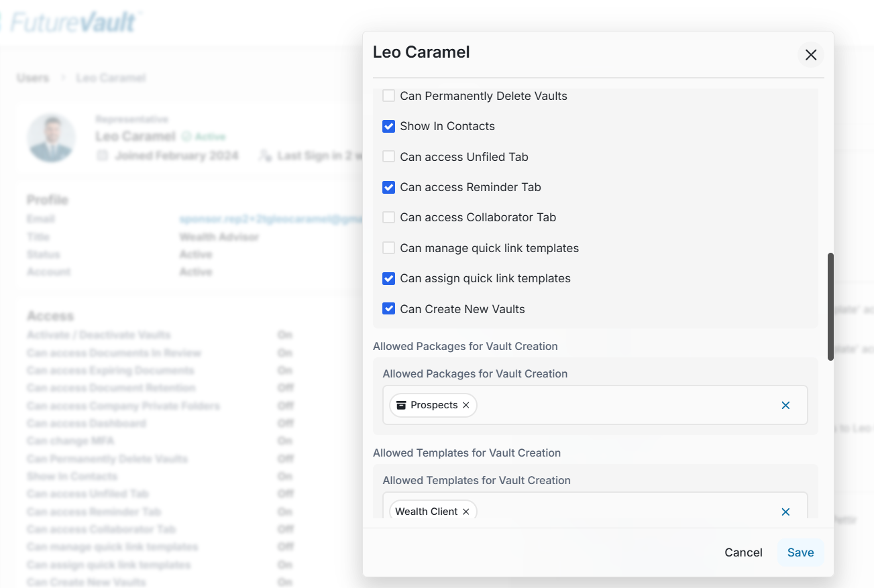This screenshot has height=588, width=874.
Task: Click the Allowed Packages for Vault Creation heading
Action: (466, 346)
